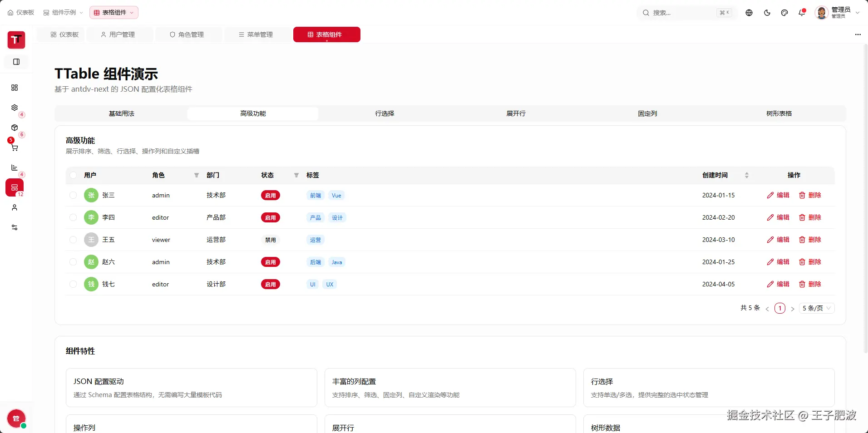Click the filter icon in 角色 column

point(197,175)
